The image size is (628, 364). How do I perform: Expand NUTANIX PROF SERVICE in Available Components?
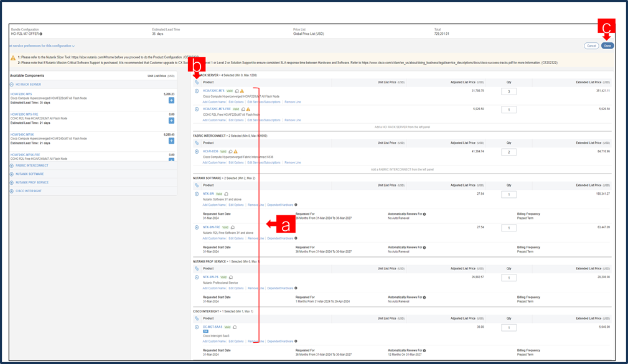click(12, 182)
